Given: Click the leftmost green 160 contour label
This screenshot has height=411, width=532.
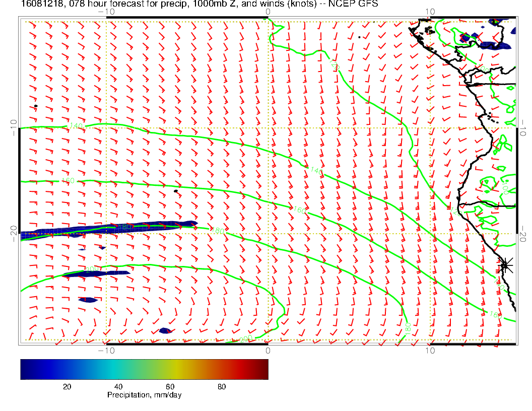Looking at the screenshot, I should click(x=68, y=180).
